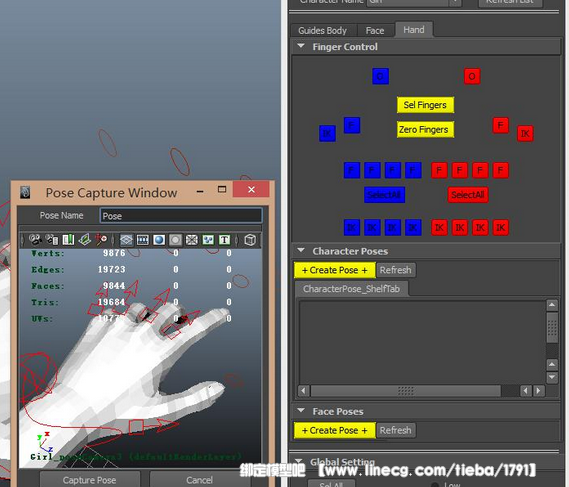The image size is (569, 487).
Task: Click the Pose Name input field
Action: (x=181, y=216)
